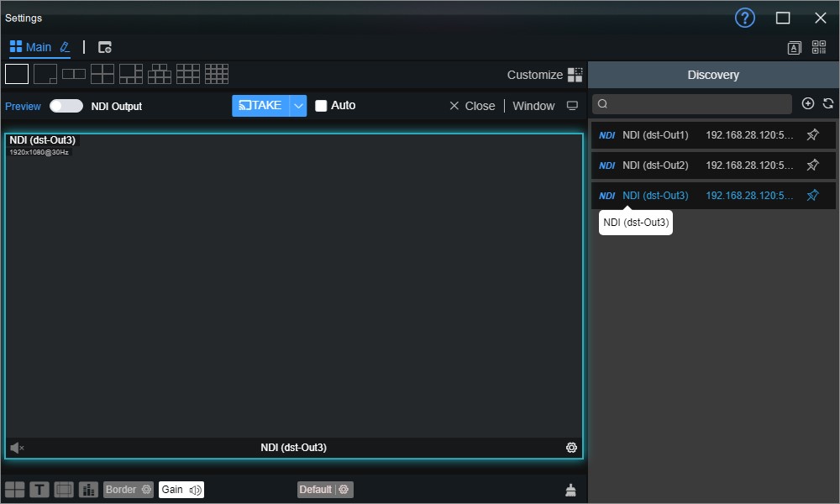The width and height of the screenshot is (840, 504).
Task: Refresh the discovery source list
Action: tap(828, 103)
